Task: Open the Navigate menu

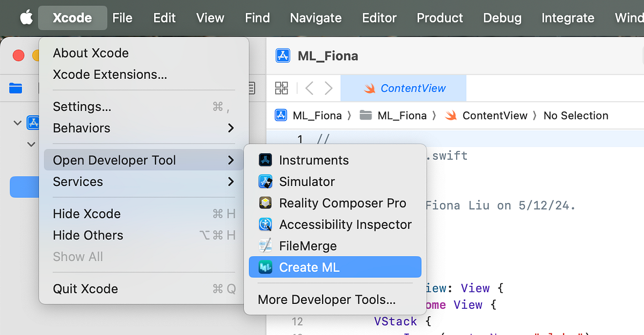Action: tap(316, 18)
